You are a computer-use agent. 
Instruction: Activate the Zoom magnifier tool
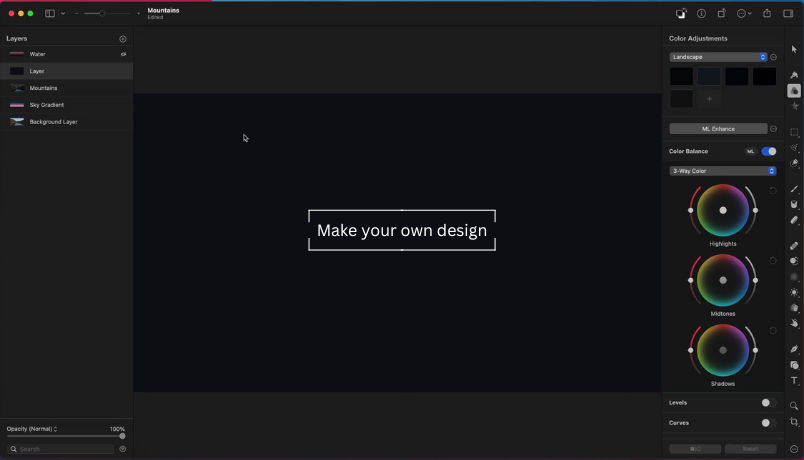(795, 406)
